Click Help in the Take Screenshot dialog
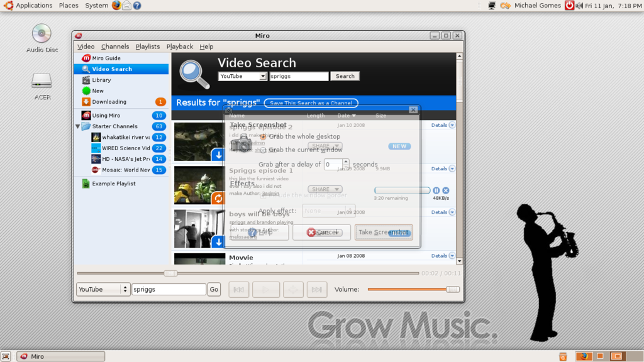 coord(260,233)
